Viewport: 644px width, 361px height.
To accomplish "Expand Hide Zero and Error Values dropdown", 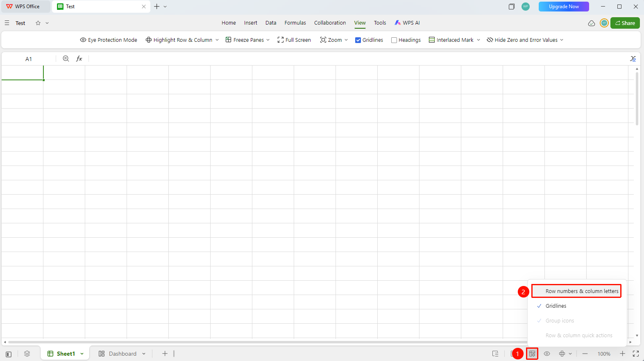I will (x=562, y=40).
